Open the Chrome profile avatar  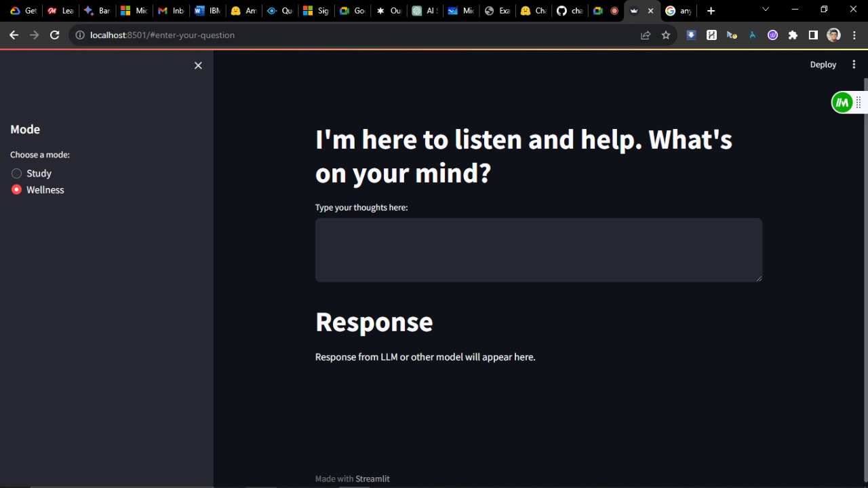coord(833,35)
